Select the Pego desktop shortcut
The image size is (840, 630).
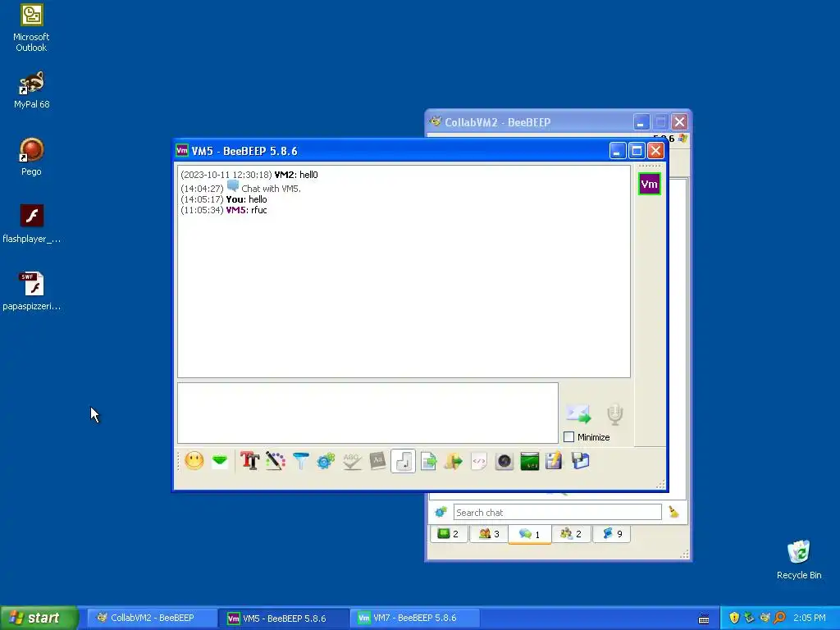pyautogui.click(x=31, y=157)
